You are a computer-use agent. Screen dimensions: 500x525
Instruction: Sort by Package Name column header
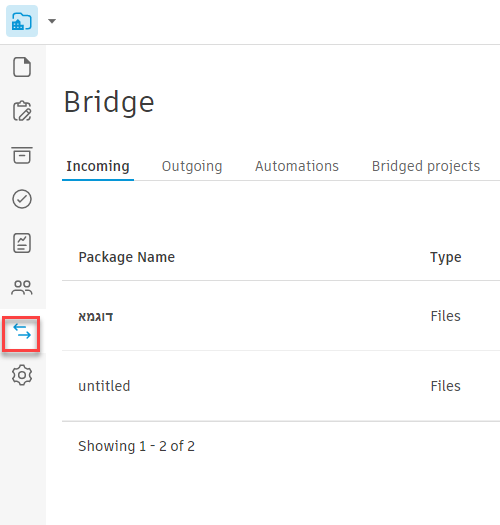click(x=127, y=257)
